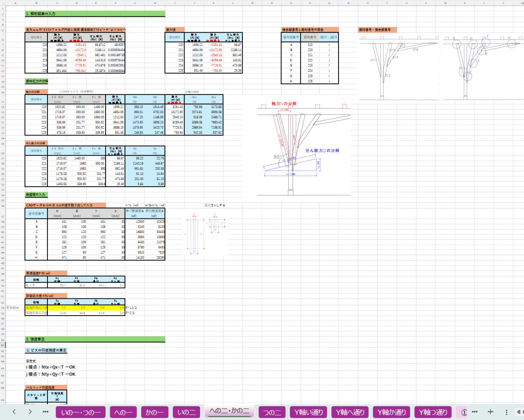Viewport: 524px width, 420px height.
Task: Add a new sheet with plus icon
Action: 490,412
